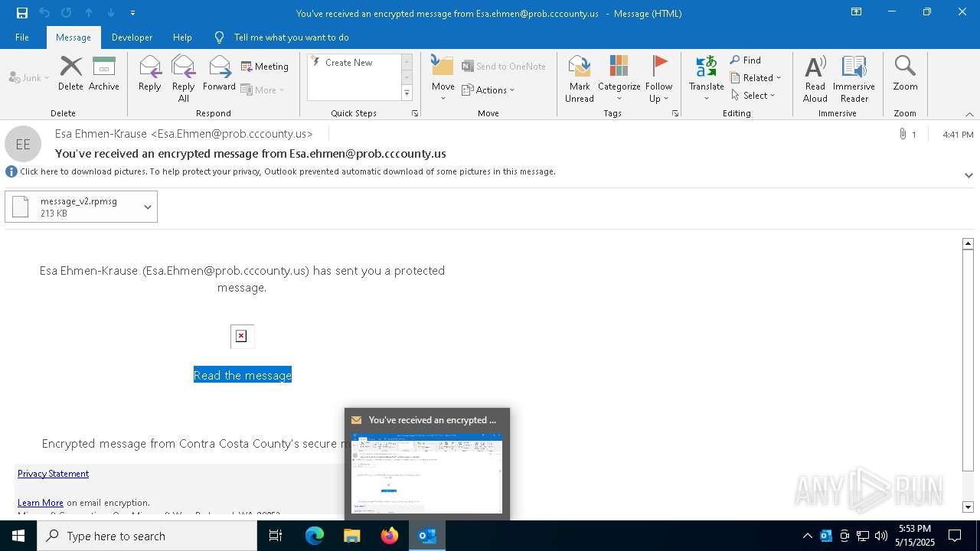This screenshot has height=551, width=980.
Task: Click Follow Up flag
Action: coord(658,79)
